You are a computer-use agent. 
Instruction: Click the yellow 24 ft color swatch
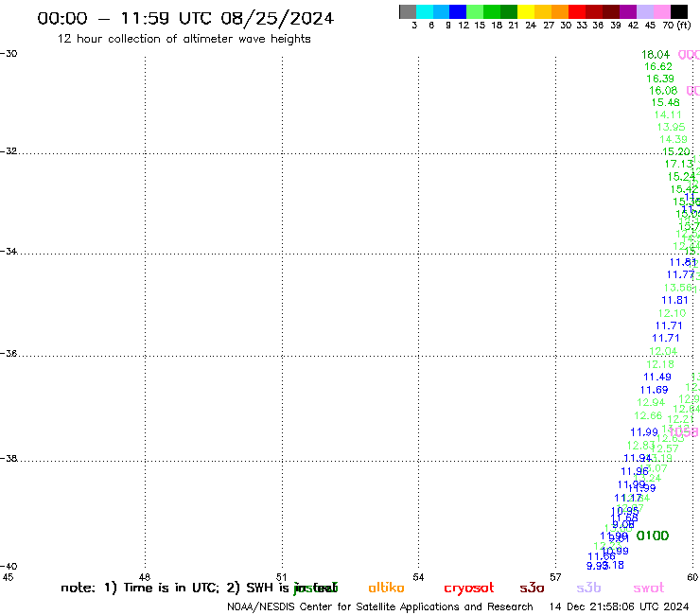[526, 12]
